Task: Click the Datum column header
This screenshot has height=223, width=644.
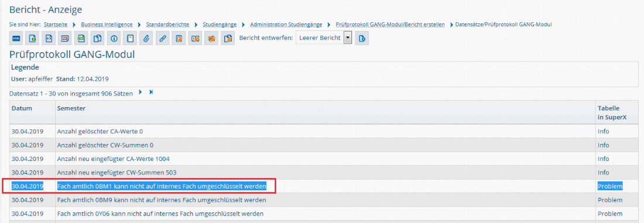Action: (x=33, y=112)
